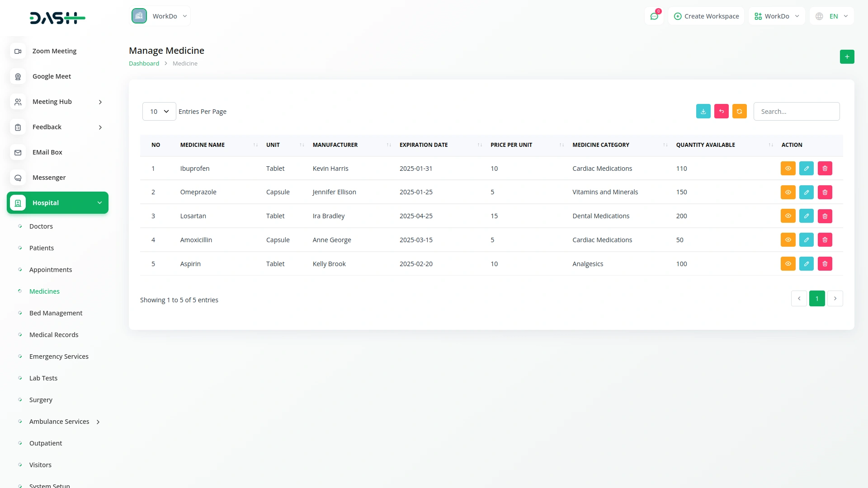This screenshot has width=868, height=488.
Task: Click the Zoom Meeting sidebar icon
Action: coord(18,51)
